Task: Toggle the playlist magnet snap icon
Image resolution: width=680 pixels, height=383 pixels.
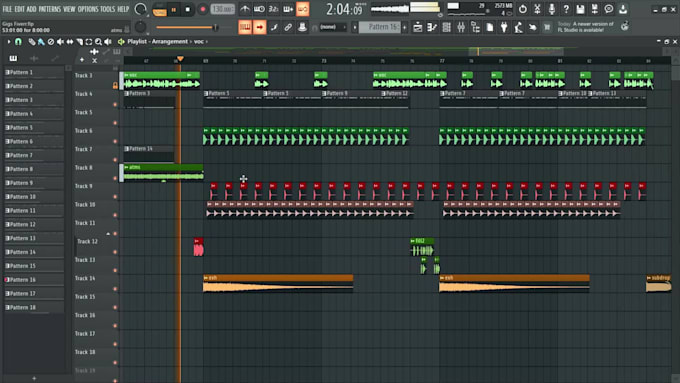Action: [18, 42]
